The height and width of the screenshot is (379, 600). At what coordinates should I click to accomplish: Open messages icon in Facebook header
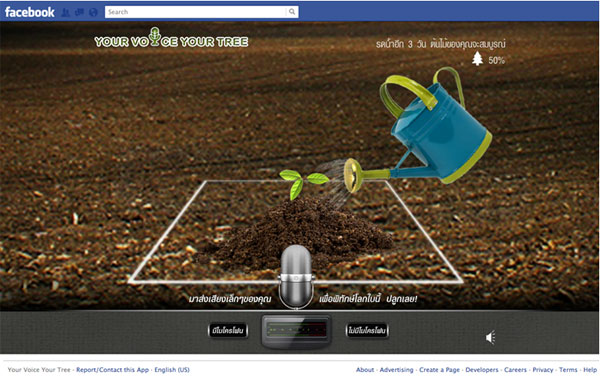[x=80, y=12]
